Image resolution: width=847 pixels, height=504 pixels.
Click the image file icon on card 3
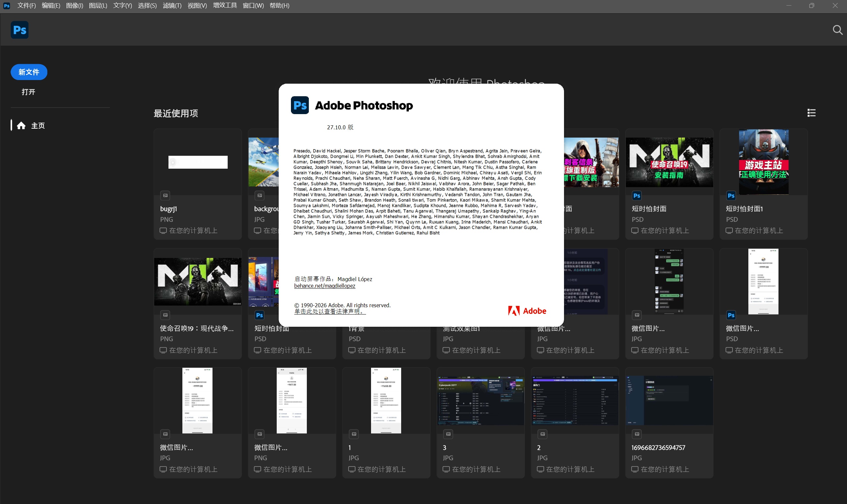point(448,434)
